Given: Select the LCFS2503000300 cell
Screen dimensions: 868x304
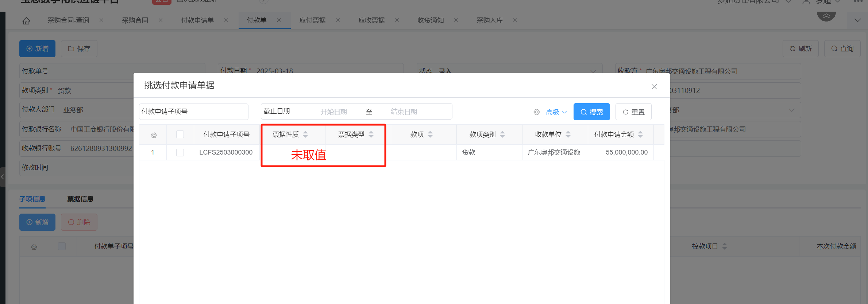Looking at the screenshot, I should (226, 152).
